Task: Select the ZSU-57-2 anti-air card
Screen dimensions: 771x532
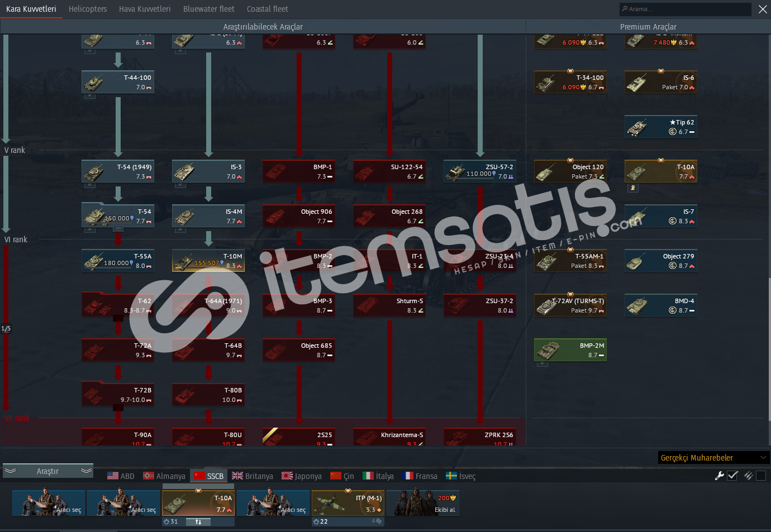Action: tap(480, 171)
